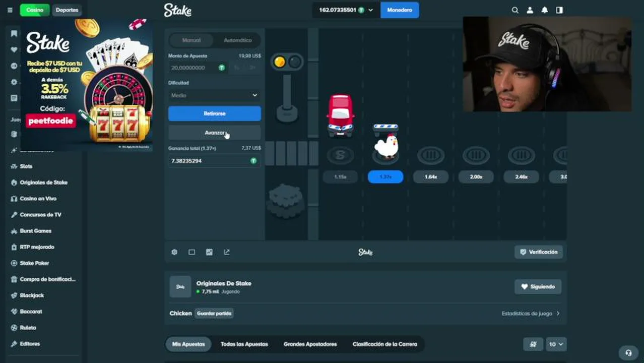Click the manhole above 1.64x
The image size is (644, 363).
(x=431, y=155)
